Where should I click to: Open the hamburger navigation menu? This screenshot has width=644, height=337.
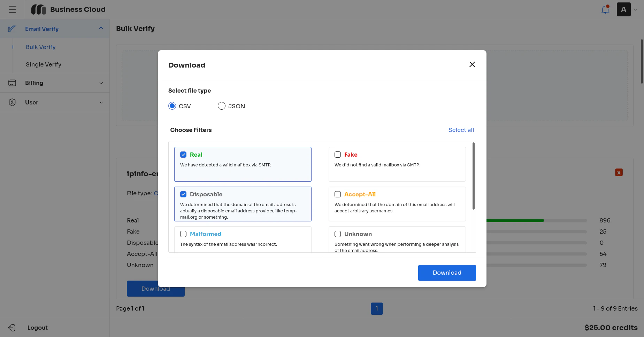13,9
